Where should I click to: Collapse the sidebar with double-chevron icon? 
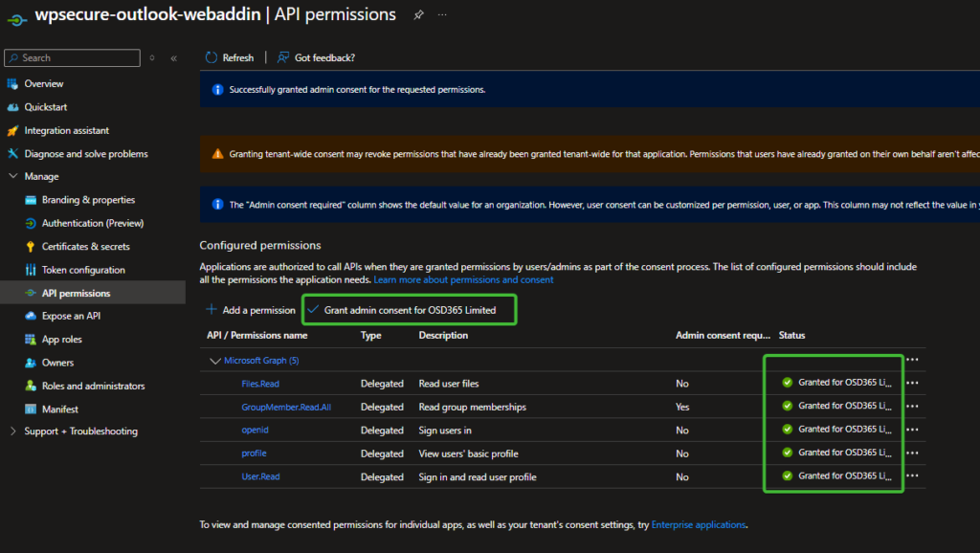[x=173, y=58]
